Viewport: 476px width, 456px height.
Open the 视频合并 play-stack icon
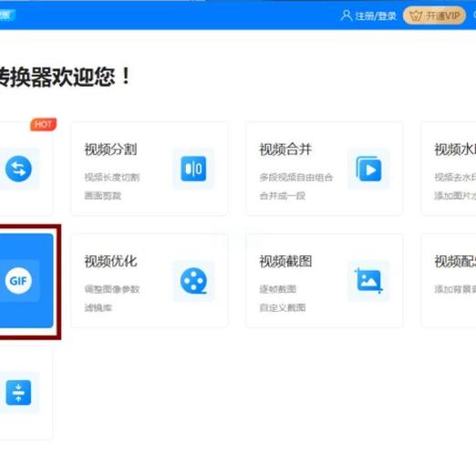368,169
